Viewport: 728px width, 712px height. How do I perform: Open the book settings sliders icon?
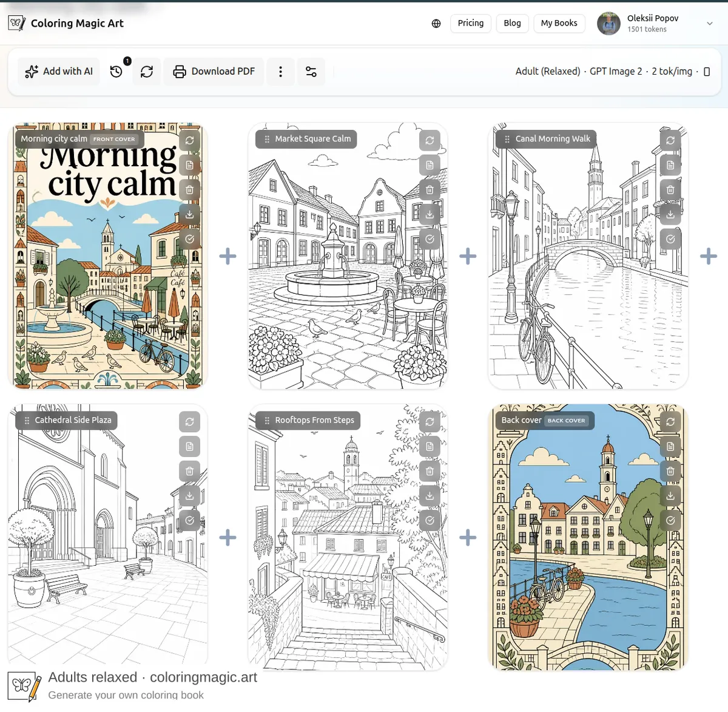tap(311, 72)
